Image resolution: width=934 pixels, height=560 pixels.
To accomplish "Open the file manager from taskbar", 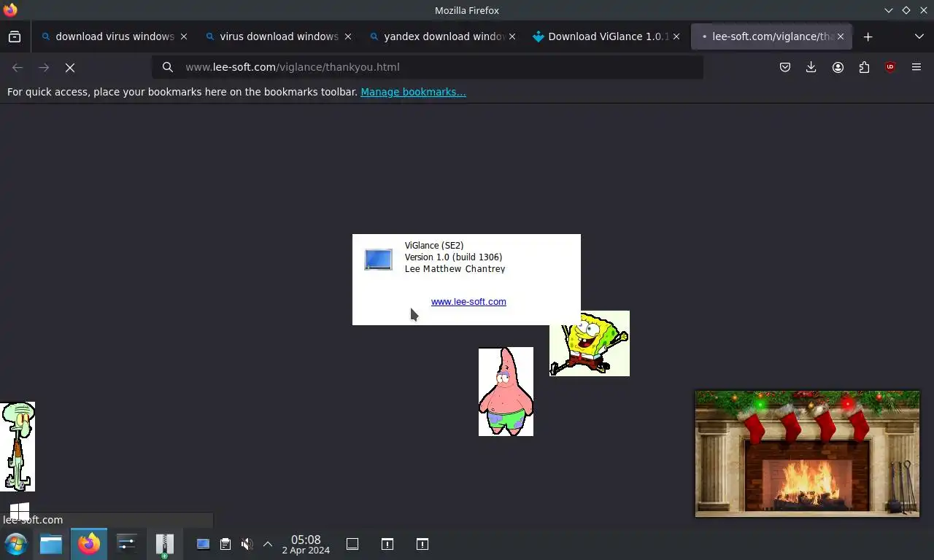I will (51, 544).
